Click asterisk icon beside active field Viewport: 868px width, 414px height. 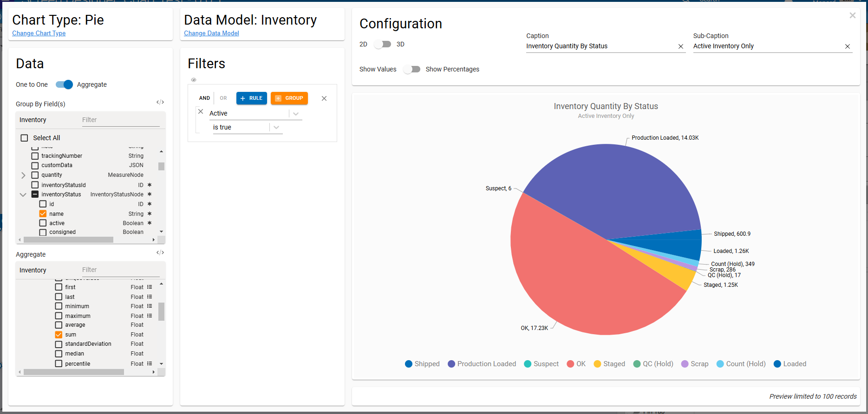click(150, 223)
